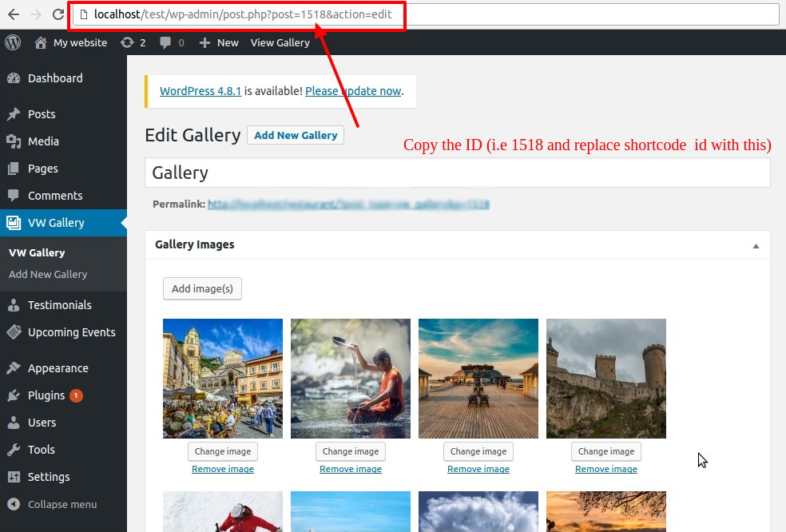Open comments bubble icon in admin bar
The image size is (786, 532).
[x=165, y=42]
